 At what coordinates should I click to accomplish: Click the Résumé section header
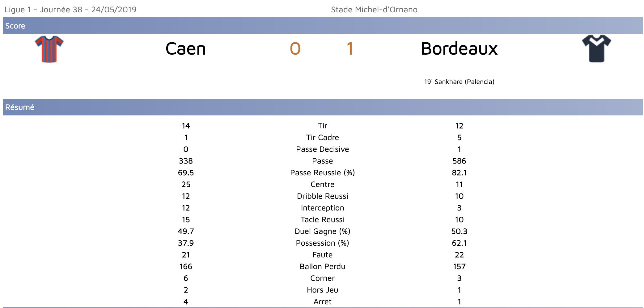(x=20, y=107)
